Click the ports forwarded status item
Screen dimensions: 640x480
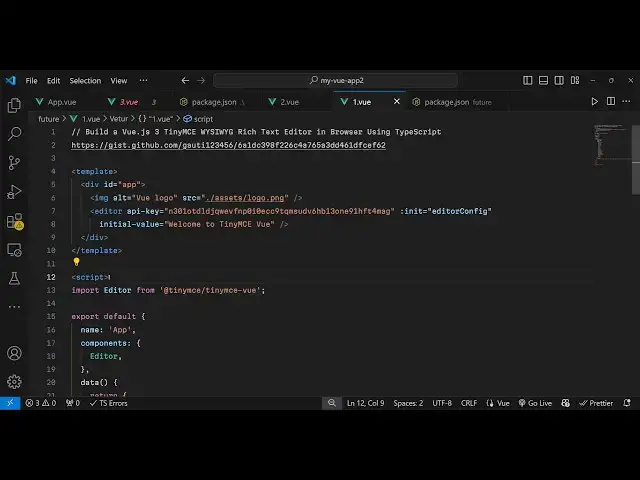point(73,403)
